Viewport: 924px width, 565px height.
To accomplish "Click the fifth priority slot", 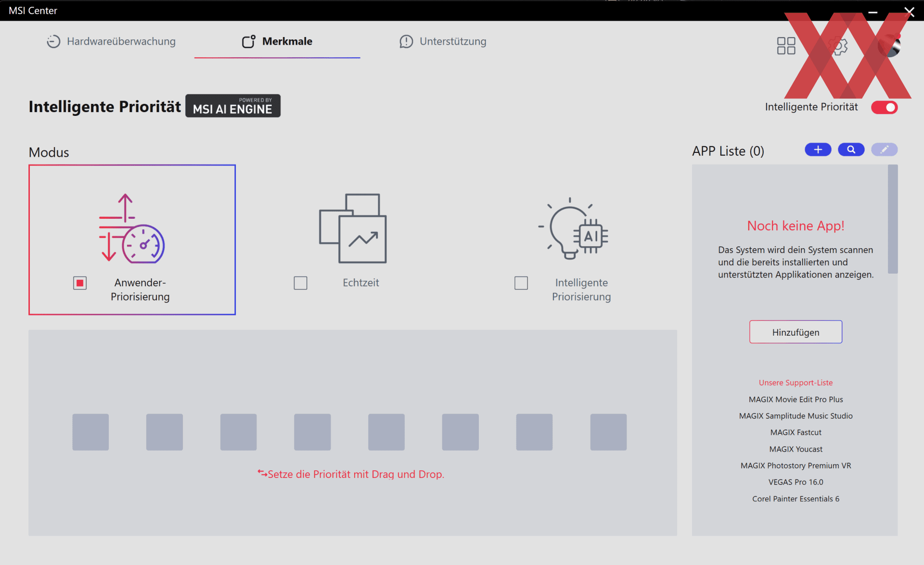I will [386, 432].
